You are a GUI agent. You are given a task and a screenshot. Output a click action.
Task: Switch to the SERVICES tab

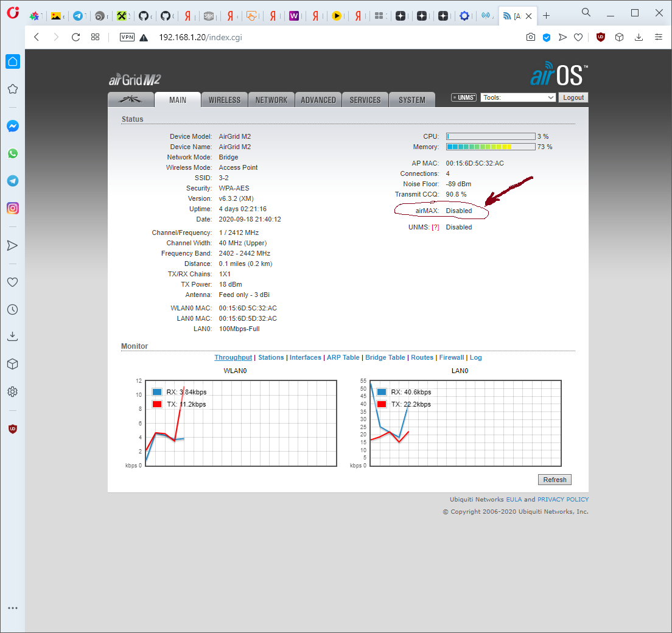tap(365, 100)
